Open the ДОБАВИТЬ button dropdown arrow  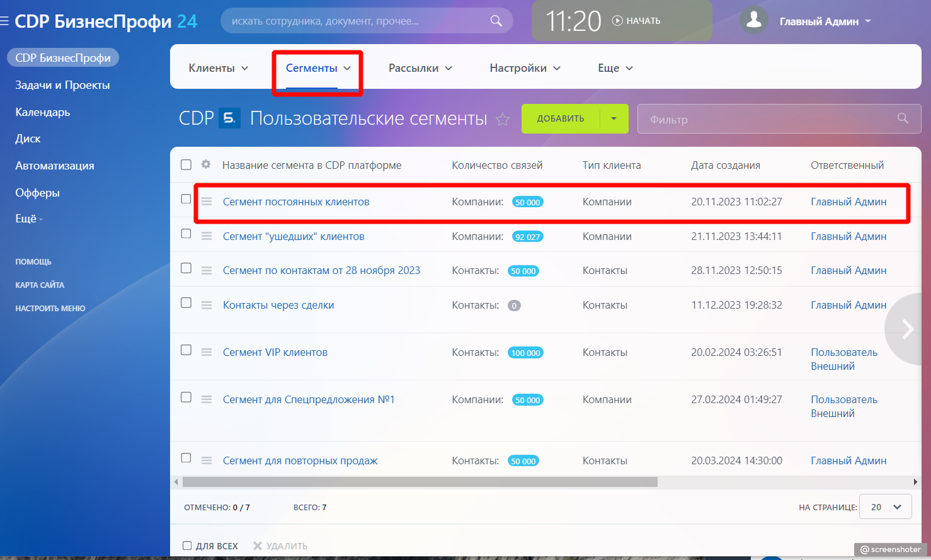pyautogui.click(x=614, y=118)
